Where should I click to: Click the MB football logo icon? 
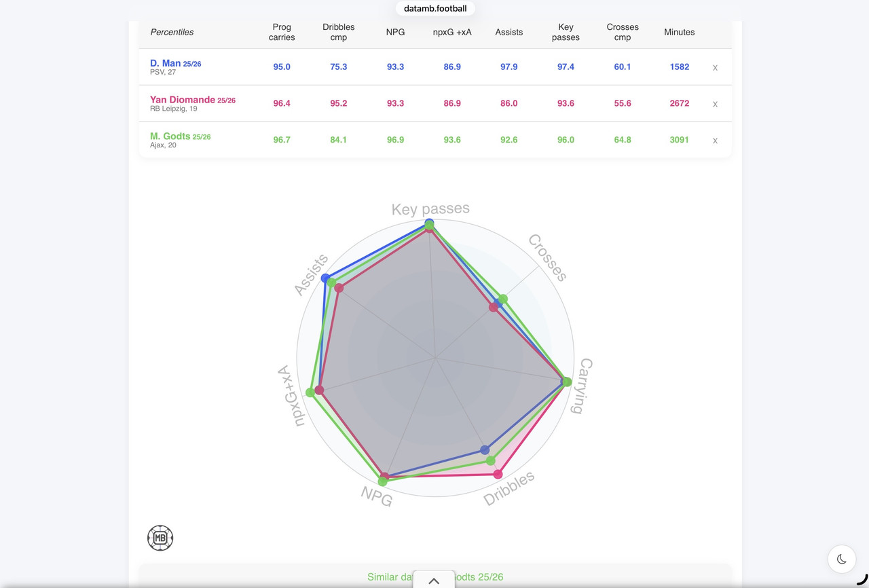coord(160,538)
